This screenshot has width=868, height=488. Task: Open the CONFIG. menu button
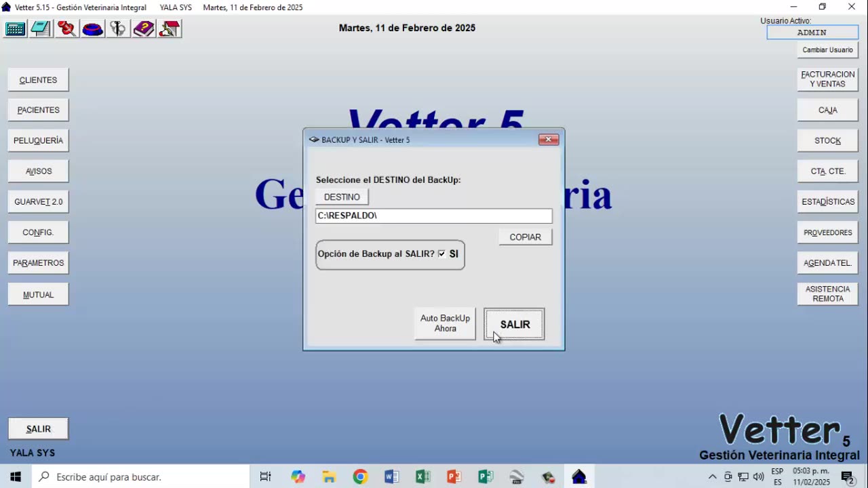click(38, 232)
